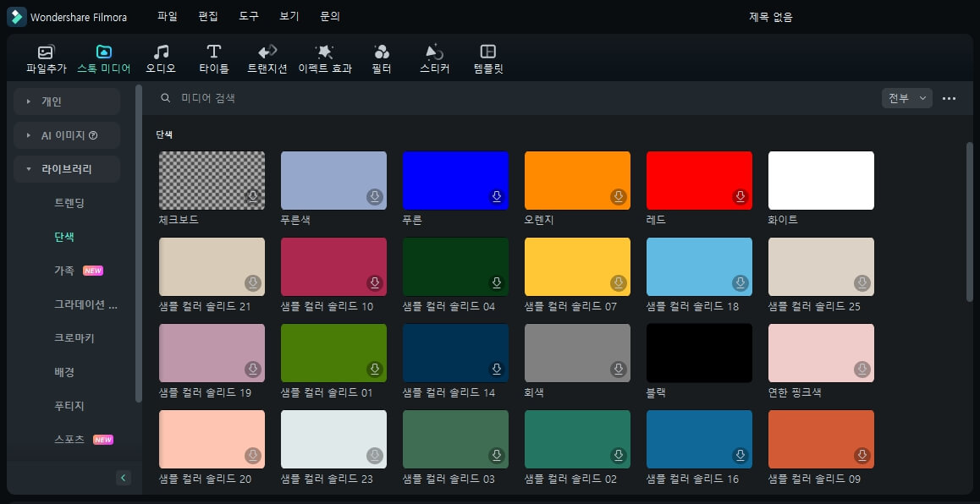Open the three-dot more options menu
The image size is (980, 504).
click(949, 98)
